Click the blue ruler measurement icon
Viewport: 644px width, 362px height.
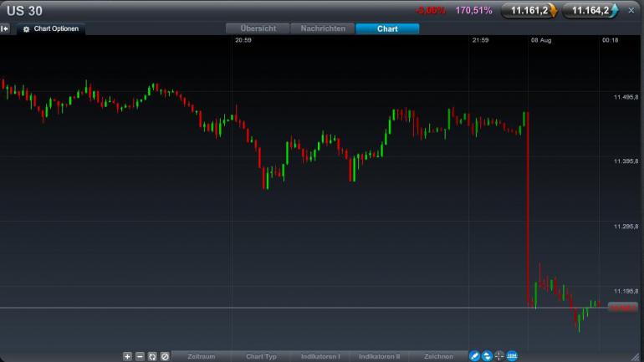512,356
